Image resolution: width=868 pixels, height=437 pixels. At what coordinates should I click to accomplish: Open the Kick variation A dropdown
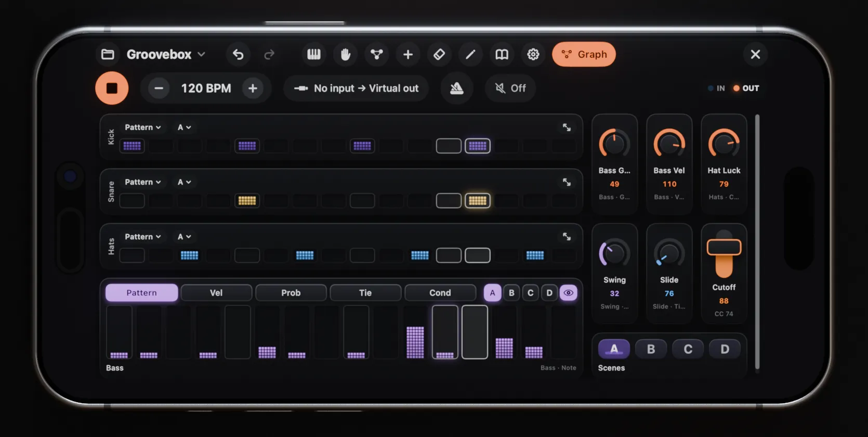point(185,127)
